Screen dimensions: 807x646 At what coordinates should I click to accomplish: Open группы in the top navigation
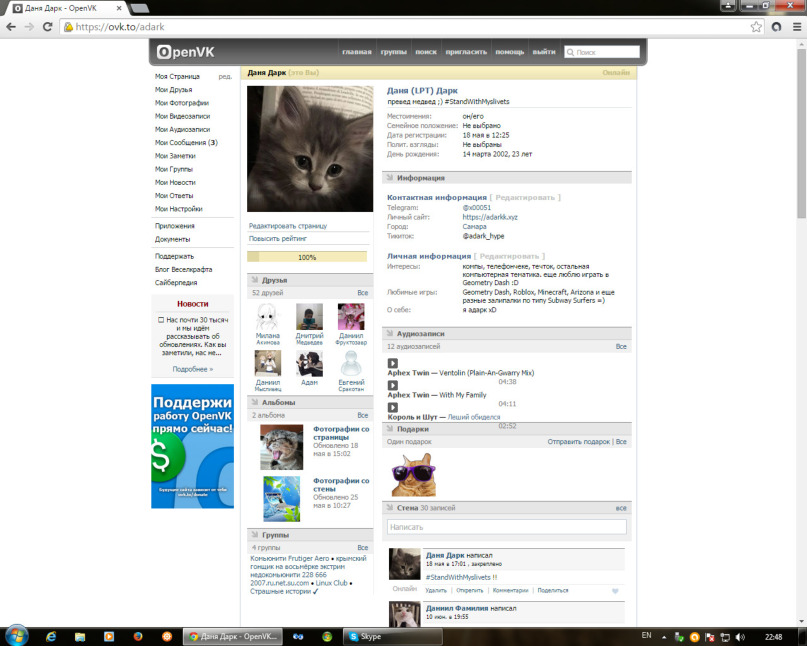pyautogui.click(x=393, y=52)
